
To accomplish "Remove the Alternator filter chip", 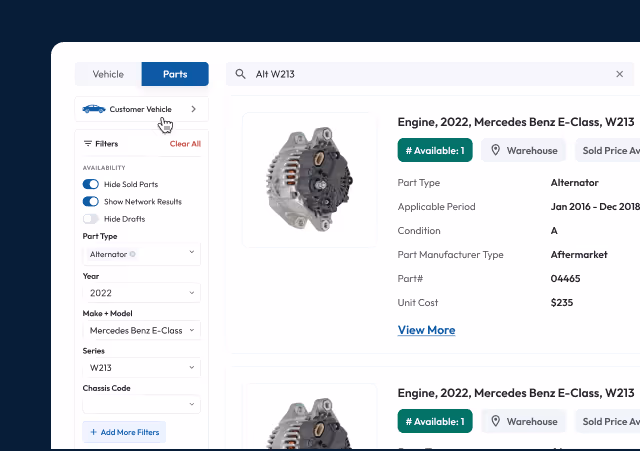I will [x=133, y=254].
